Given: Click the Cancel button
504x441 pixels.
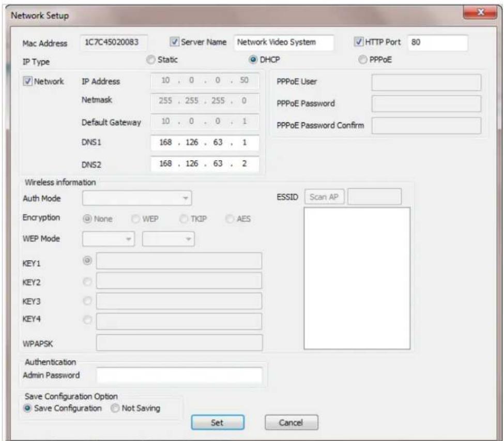Looking at the screenshot, I should click(291, 422).
